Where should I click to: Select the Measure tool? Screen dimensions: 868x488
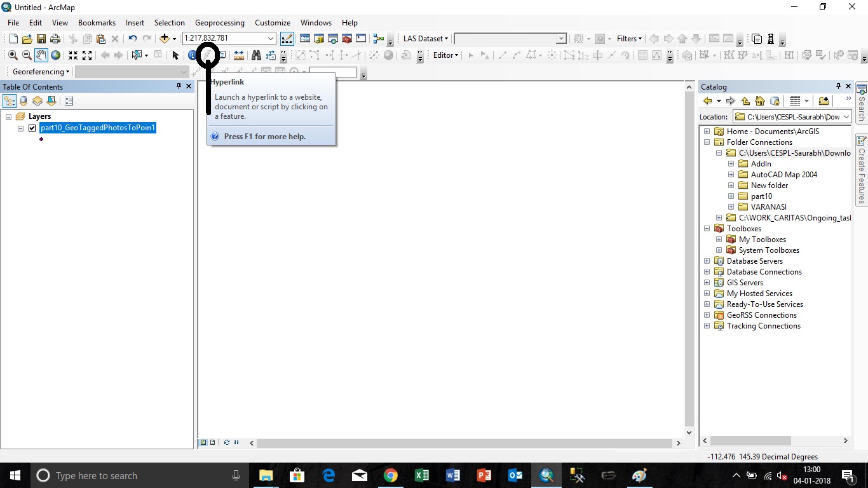[x=239, y=55]
